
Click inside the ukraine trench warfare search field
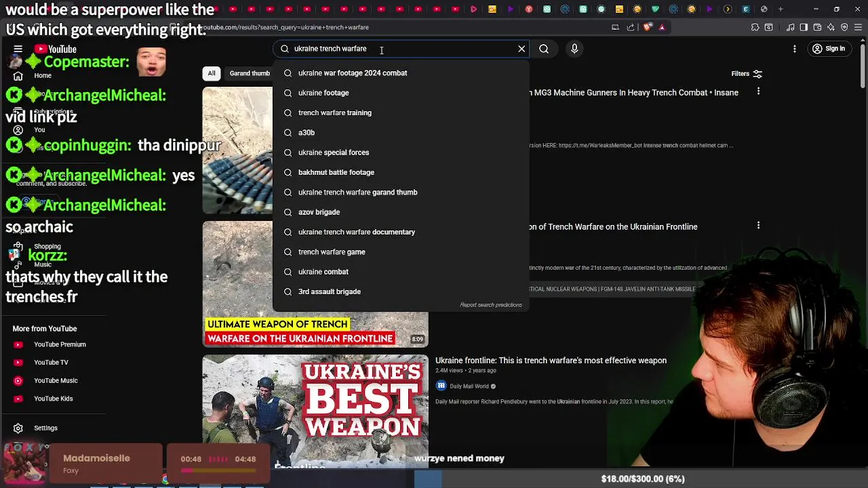pyautogui.click(x=400, y=49)
